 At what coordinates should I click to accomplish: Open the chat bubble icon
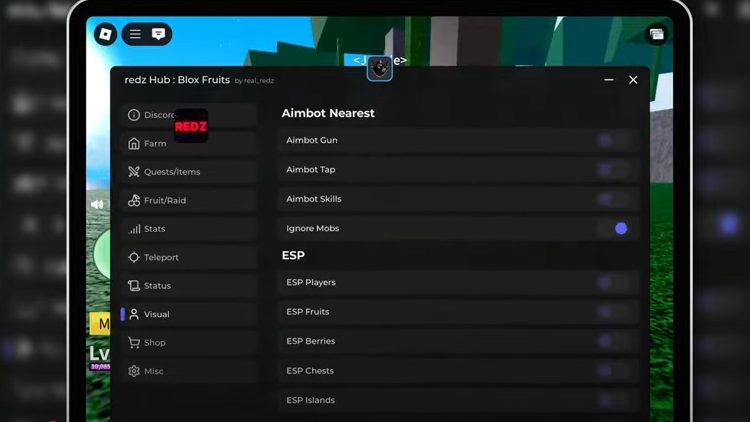(158, 34)
